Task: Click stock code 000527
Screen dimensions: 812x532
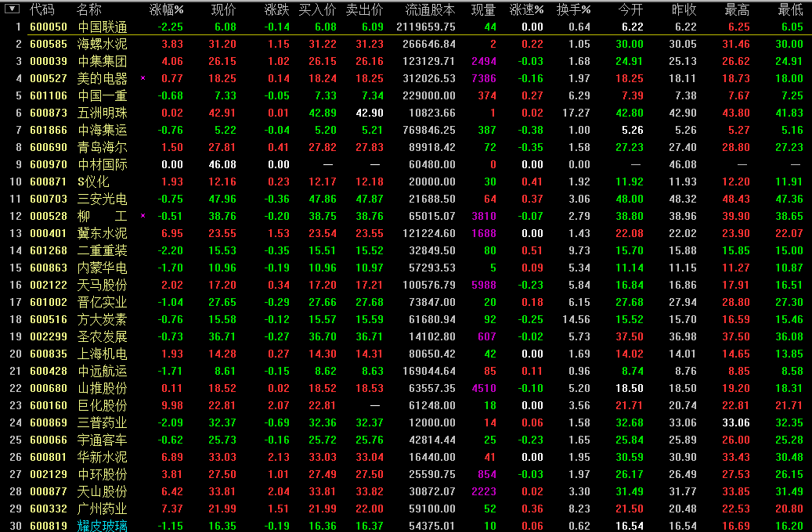Action: point(49,79)
